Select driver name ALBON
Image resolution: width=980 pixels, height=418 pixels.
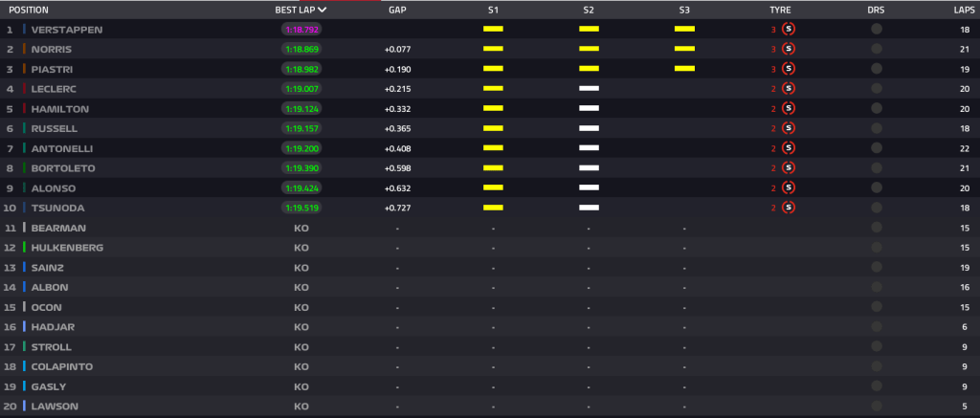50,287
